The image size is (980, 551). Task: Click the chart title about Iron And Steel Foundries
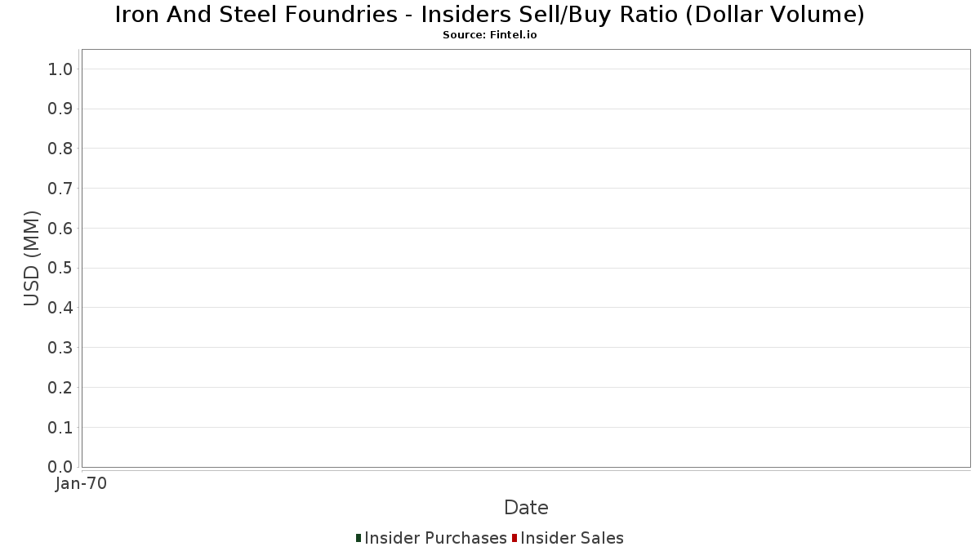pos(489,15)
